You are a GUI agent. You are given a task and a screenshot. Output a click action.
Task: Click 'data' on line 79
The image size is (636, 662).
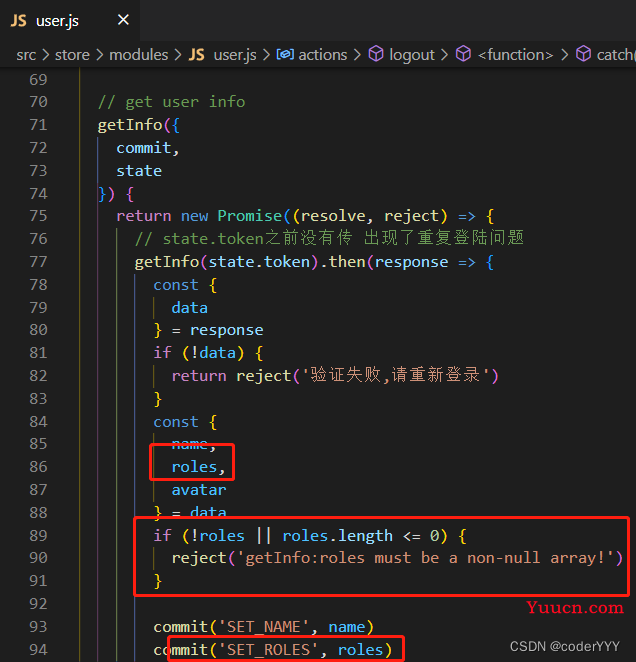pyautogui.click(x=190, y=307)
